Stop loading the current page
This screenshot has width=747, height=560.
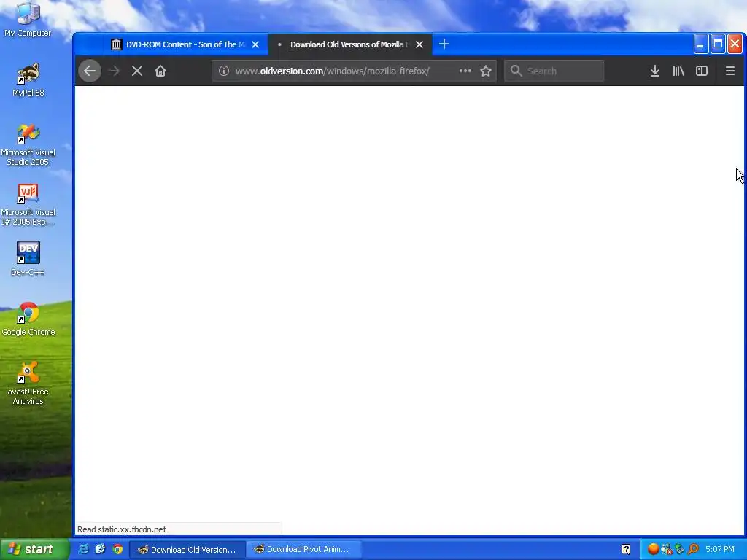137,71
